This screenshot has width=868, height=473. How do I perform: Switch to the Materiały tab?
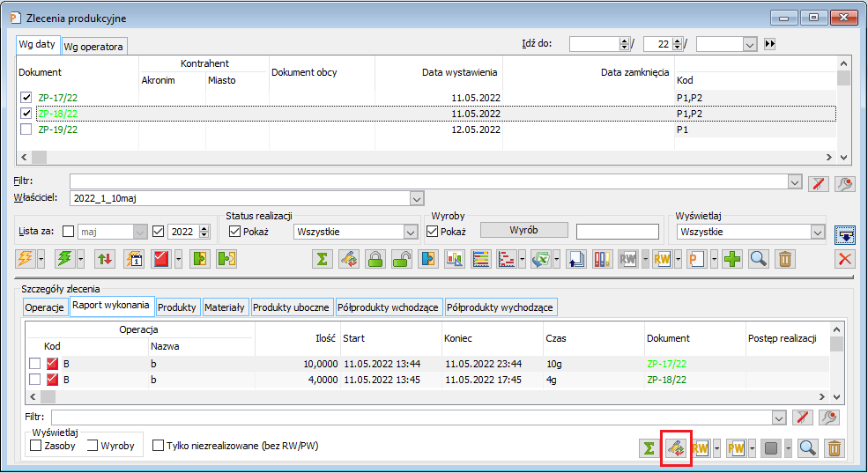point(224,307)
